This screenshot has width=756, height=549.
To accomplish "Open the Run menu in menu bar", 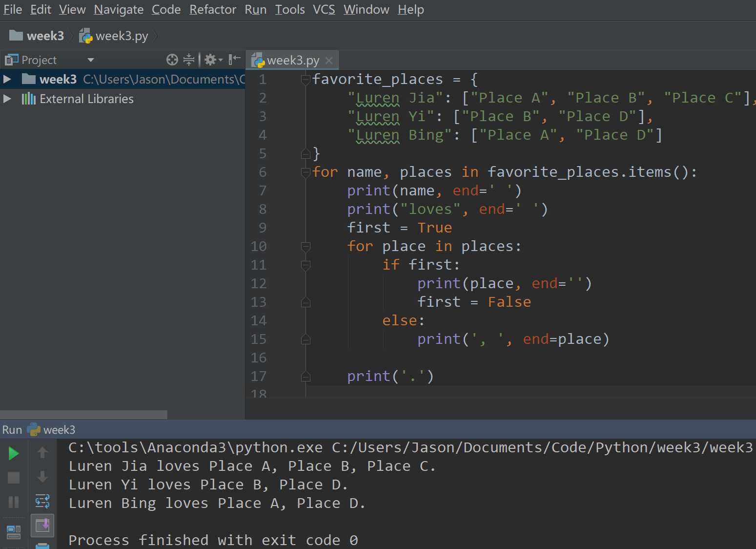I will click(255, 9).
